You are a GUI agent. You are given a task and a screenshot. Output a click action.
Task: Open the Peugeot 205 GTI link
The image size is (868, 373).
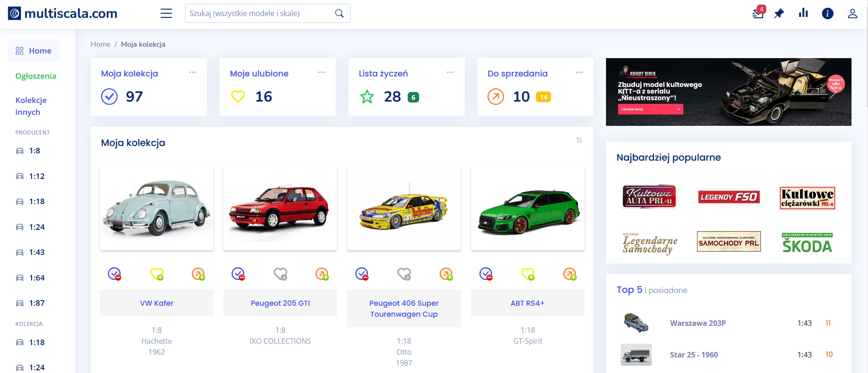280,303
